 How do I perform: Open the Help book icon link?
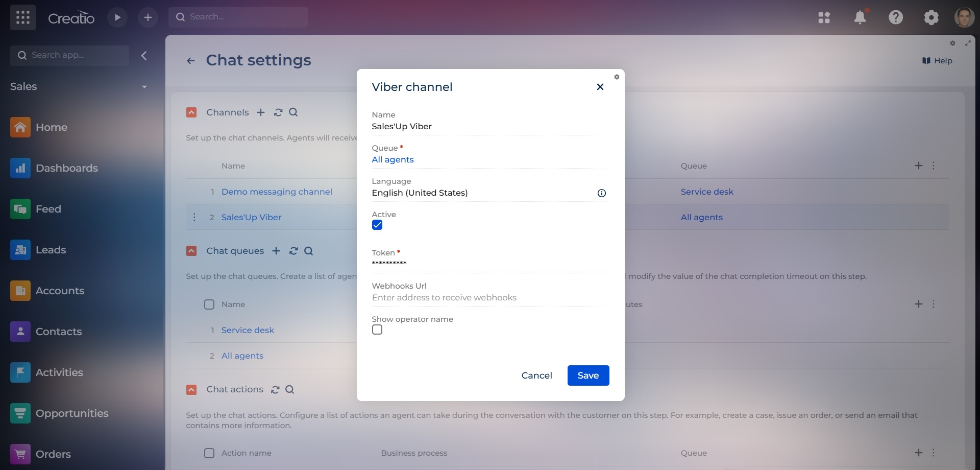(937, 61)
